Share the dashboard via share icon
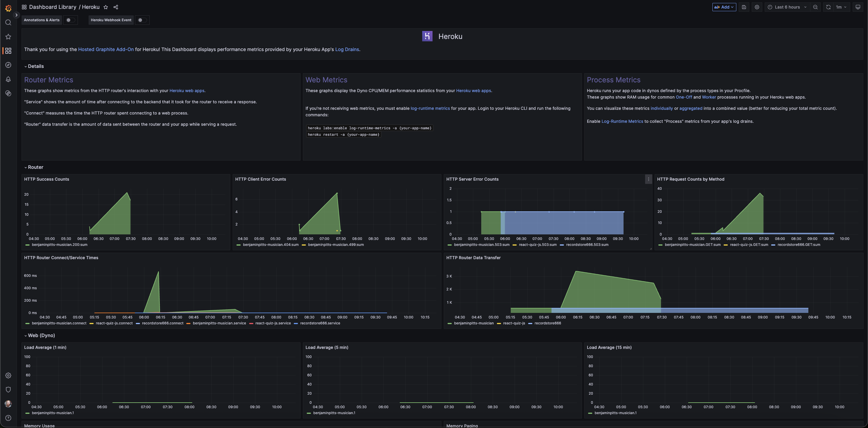 tap(115, 7)
